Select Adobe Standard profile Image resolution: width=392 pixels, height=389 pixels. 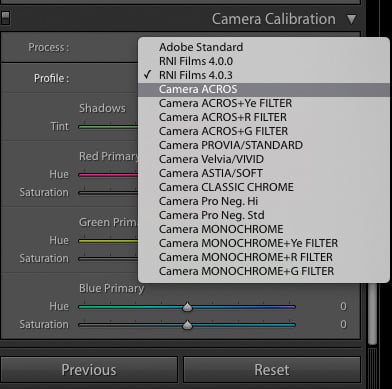pyautogui.click(x=264, y=47)
